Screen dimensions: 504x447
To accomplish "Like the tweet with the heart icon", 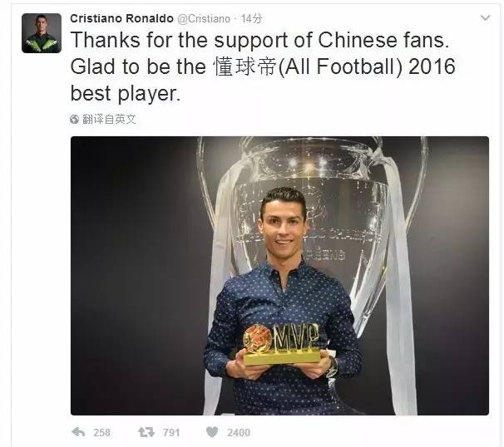I will coord(212,432).
